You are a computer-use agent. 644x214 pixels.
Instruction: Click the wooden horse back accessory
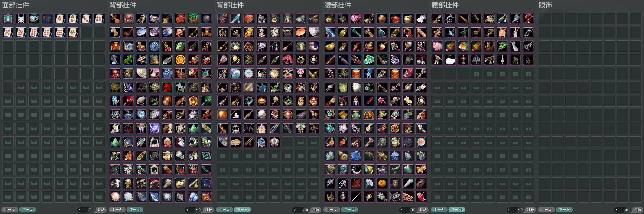point(115,32)
